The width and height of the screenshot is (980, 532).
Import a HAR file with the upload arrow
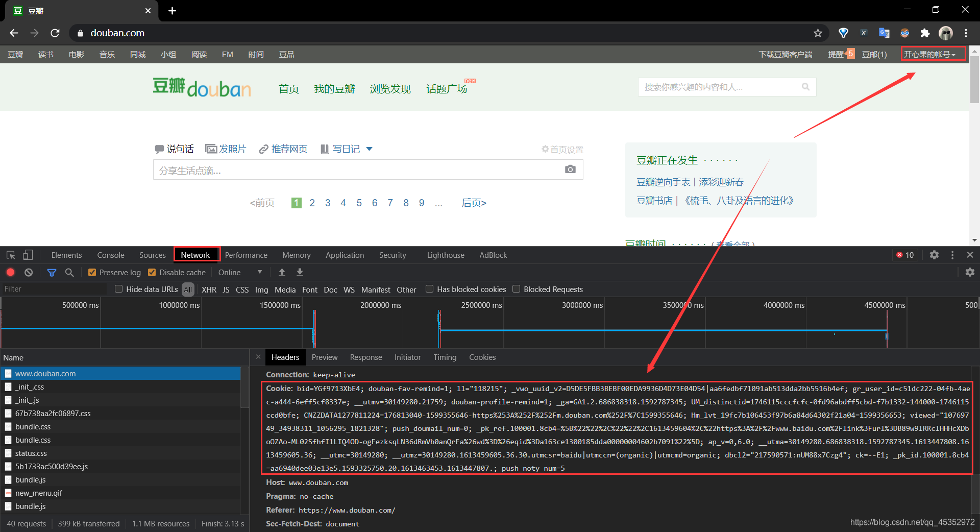click(x=282, y=272)
